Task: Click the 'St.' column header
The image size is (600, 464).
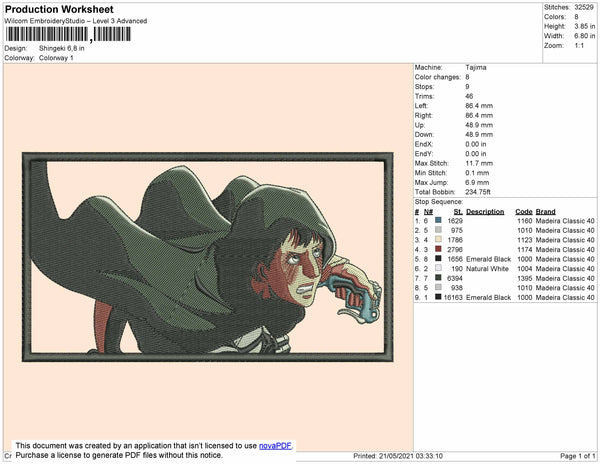Action: click(458, 212)
